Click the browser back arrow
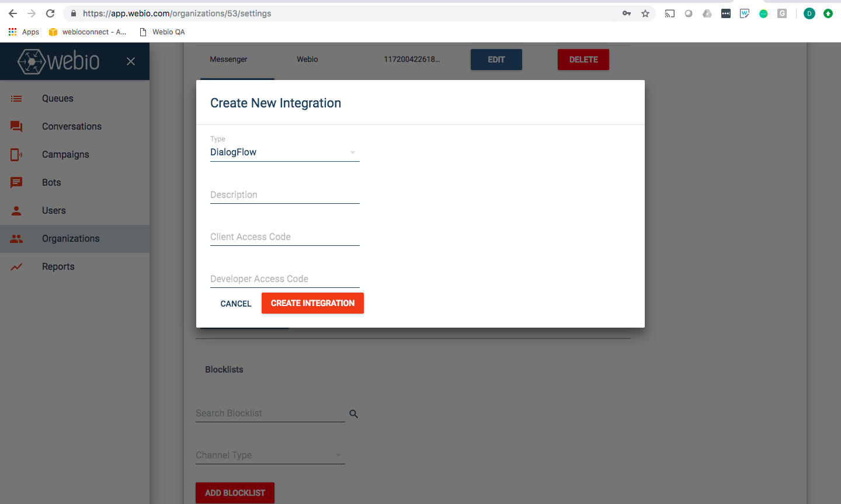The height and width of the screenshot is (504, 841). pyautogui.click(x=13, y=13)
